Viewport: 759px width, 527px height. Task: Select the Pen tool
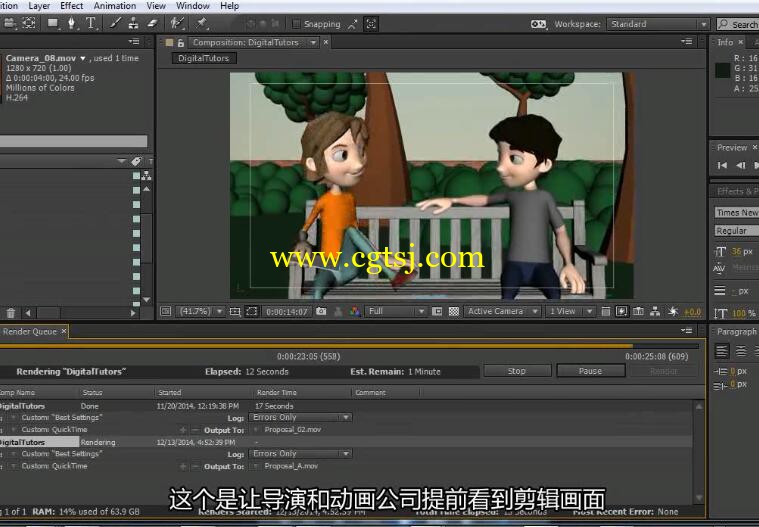coord(72,23)
